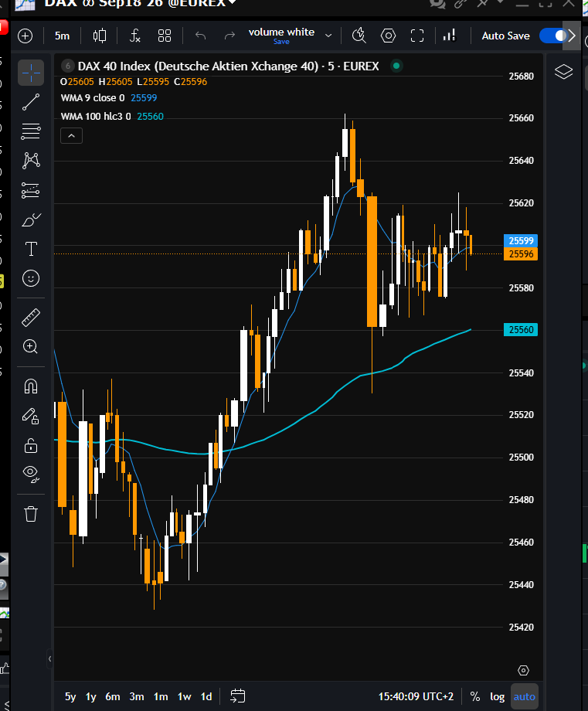Open the object tree layers panel
The width and height of the screenshot is (588, 711).
563,72
